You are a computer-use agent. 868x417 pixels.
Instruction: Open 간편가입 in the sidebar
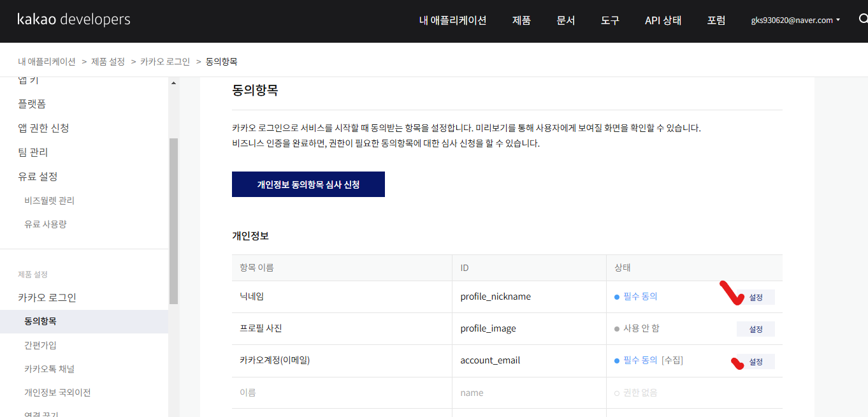tap(40, 345)
